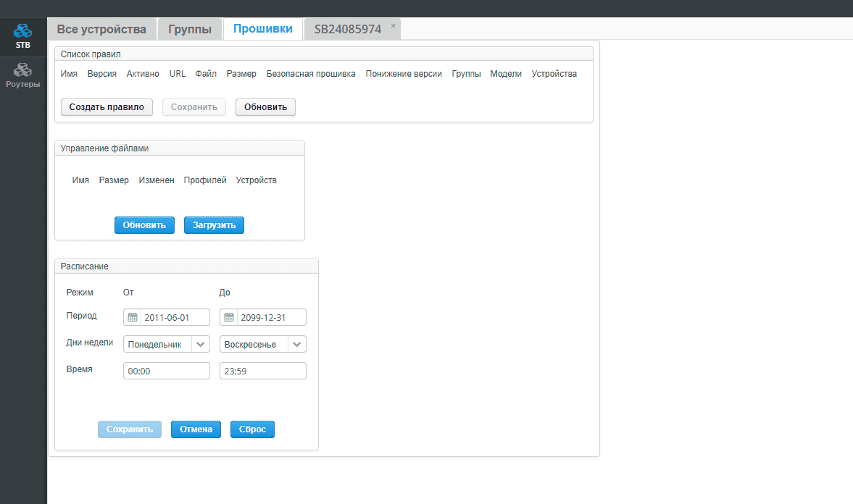853x504 pixels.
Task: Close the SB24085974 tab
Action: click(394, 25)
